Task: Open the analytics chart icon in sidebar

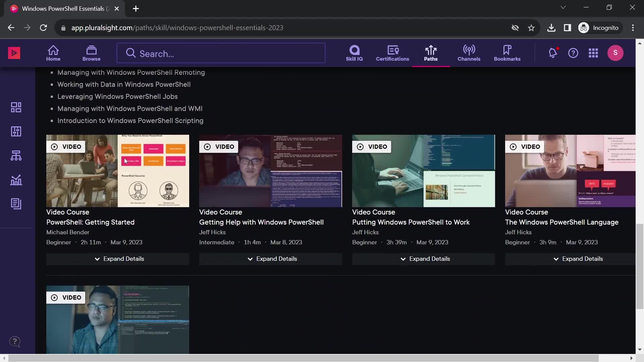Action: coord(16,180)
